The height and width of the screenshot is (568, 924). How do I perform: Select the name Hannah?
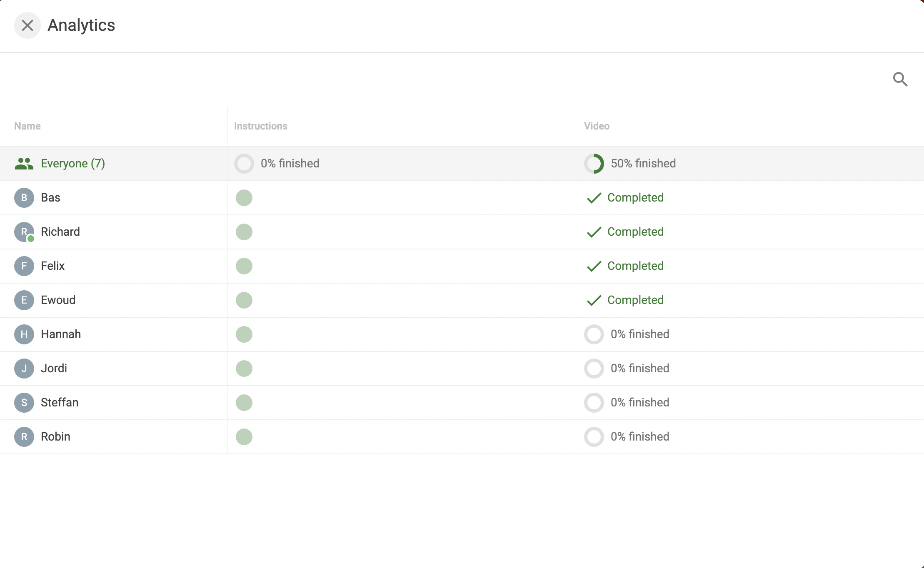click(x=61, y=334)
